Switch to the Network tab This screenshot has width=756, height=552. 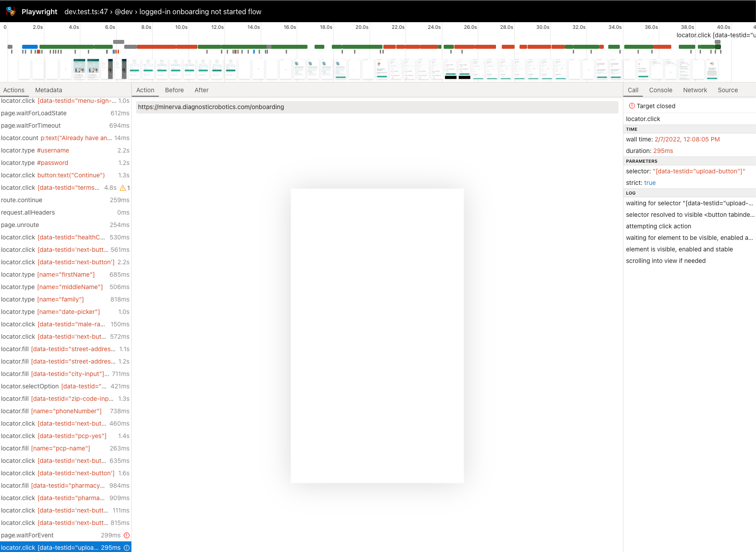[x=695, y=90]
